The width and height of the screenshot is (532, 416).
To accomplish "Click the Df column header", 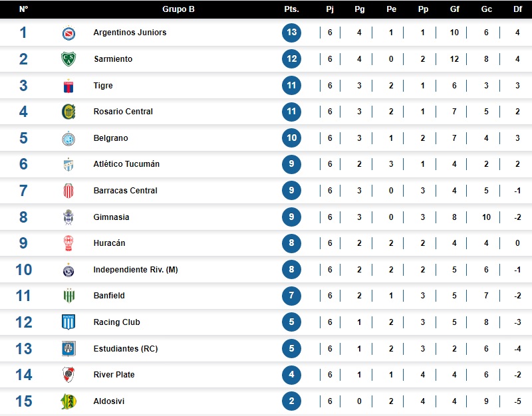I will coord(517,9).
